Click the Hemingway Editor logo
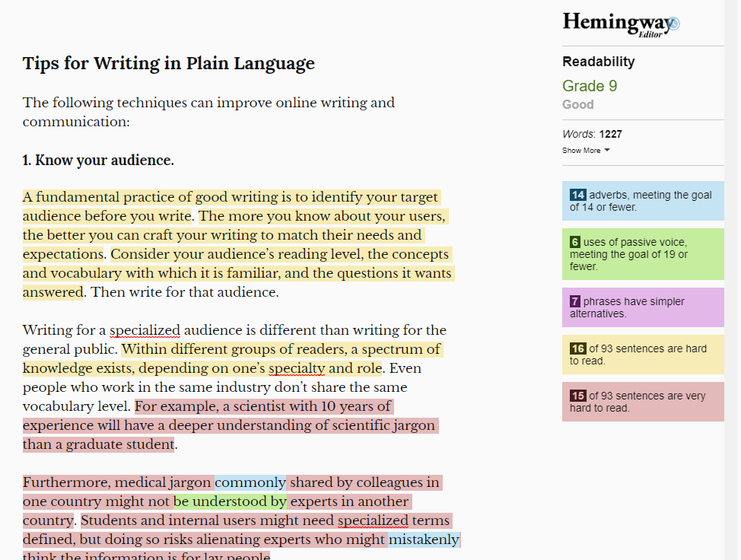This screenshot has height=560, width=741. pyautogui.click(x=621, y=24)
